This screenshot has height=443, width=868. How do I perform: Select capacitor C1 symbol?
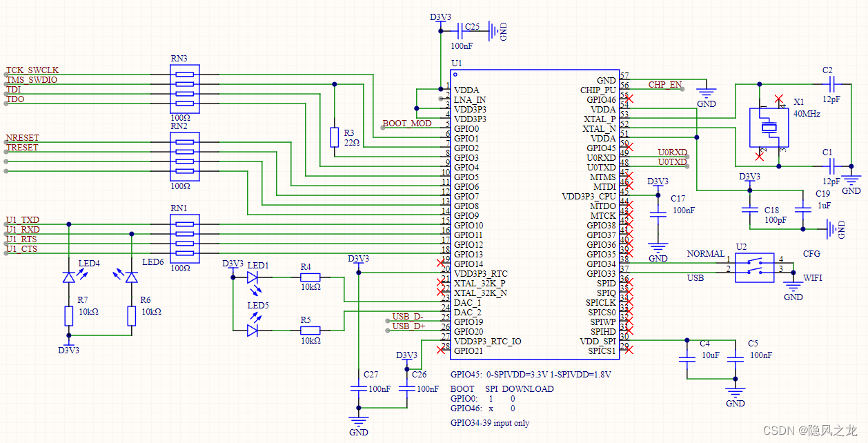(832, 166)
